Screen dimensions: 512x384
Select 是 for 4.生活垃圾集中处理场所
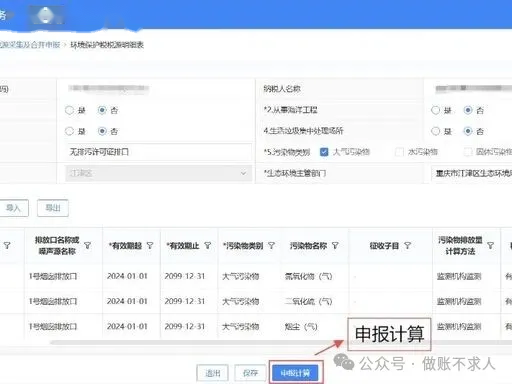[x=435, y=131]
